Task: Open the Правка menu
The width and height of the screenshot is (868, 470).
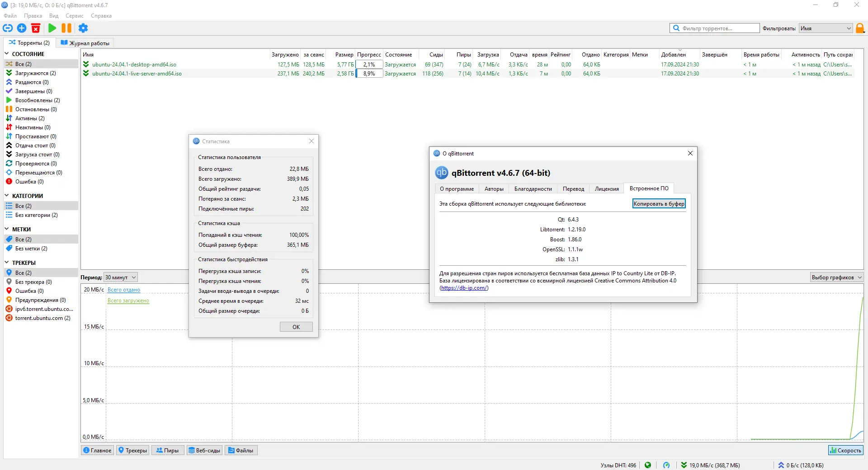Action: click(33, 16)
